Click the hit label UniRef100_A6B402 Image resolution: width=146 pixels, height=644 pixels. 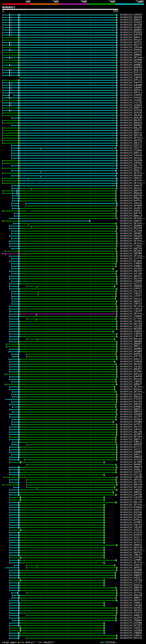[x=131, y=545]
